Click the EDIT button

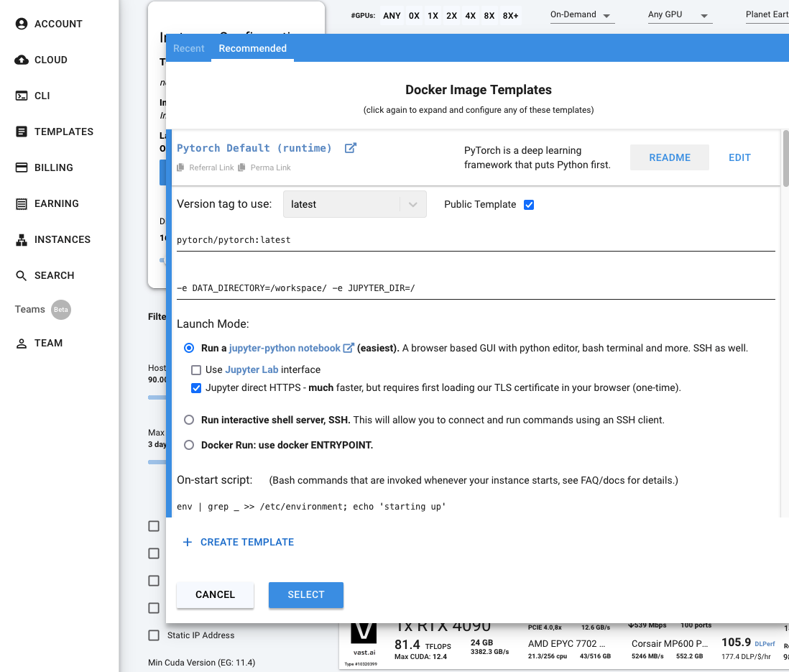[x=739, y=157]
